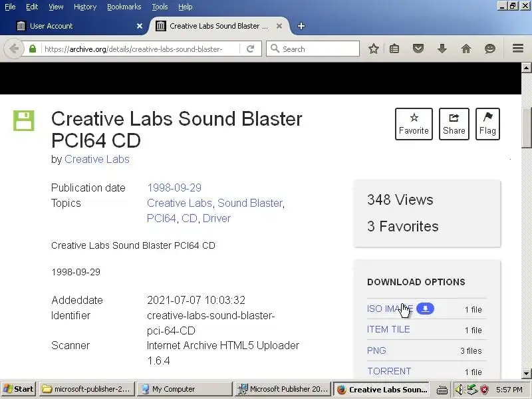
Task: Open the on-screen keyboard taskbar icon
Action: click(x=441, y=389)
